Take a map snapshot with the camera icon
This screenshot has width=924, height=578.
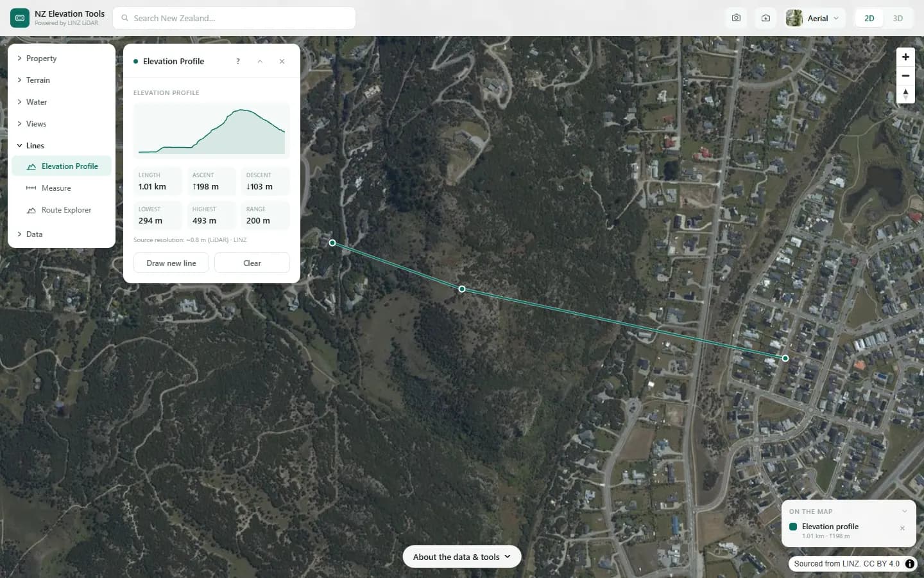736,18
